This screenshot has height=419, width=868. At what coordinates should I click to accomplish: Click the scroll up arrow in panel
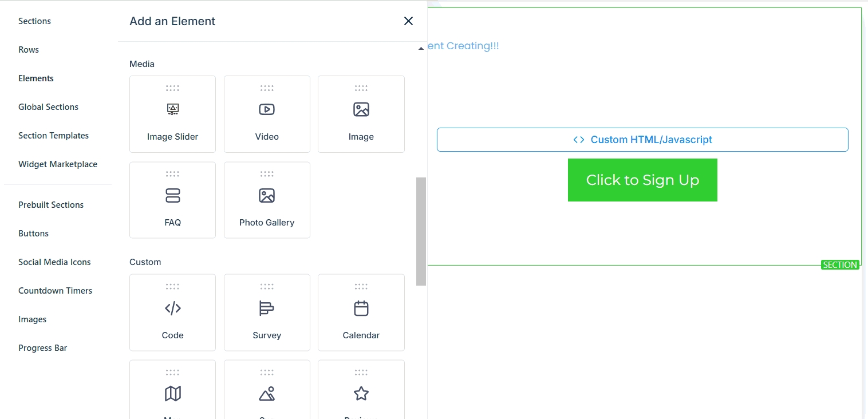point(421,49)
